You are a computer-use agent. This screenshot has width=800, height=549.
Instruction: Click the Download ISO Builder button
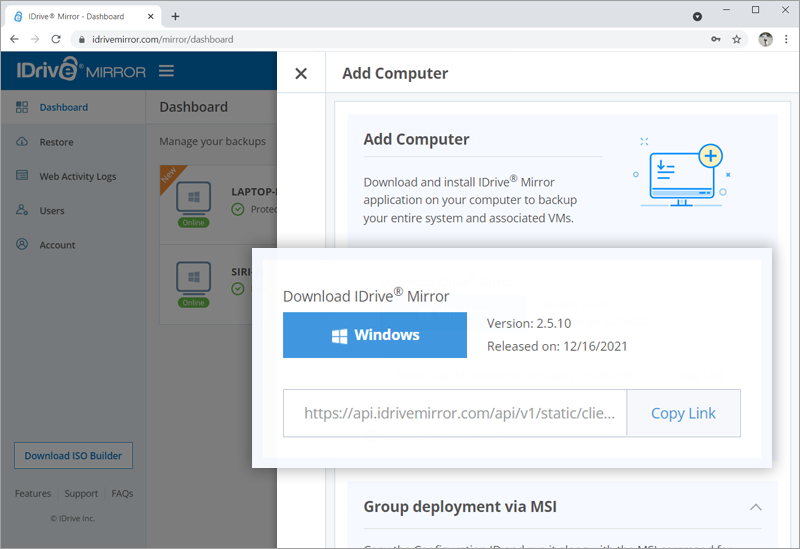[x=73, y=456]
